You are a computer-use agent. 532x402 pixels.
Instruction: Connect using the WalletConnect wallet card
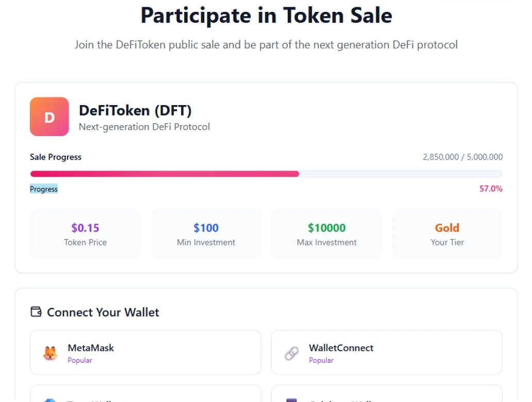coord(387,353)
